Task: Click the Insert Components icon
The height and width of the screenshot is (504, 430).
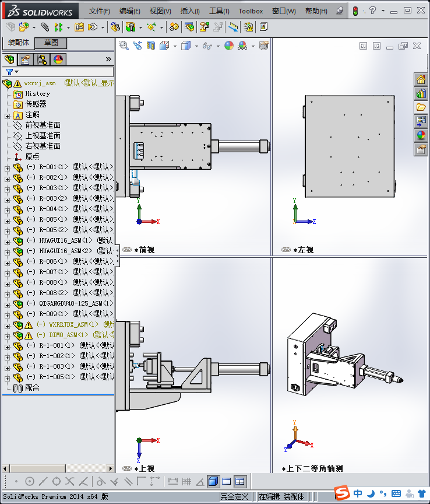Action: [x=23, y=27]
